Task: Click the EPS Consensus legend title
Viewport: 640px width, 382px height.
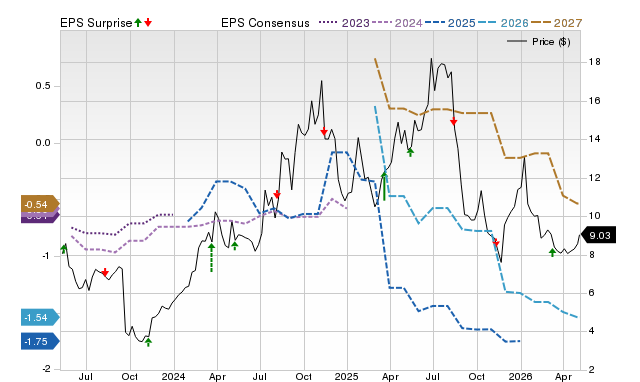Action: [x=265, y=23]
